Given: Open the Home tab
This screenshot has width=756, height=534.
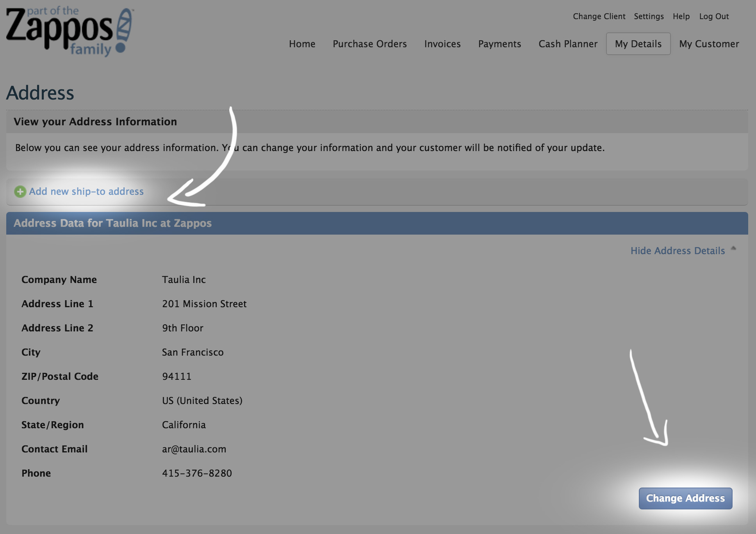Looking at the screenshot, I should click(302, 44).
